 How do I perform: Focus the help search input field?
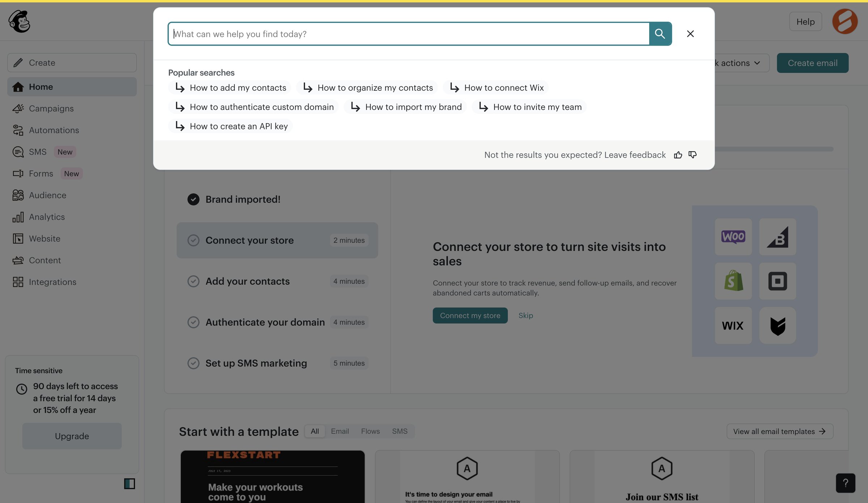coord(409,34)
